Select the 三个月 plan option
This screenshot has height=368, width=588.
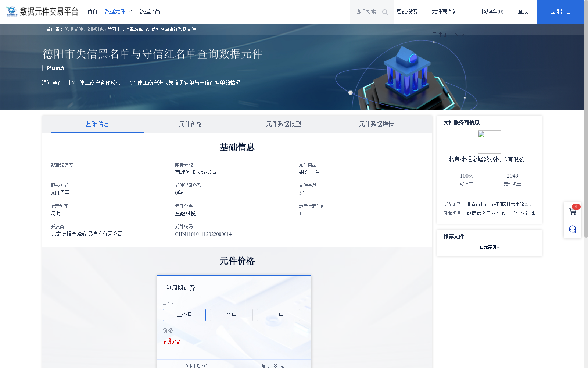184,315
